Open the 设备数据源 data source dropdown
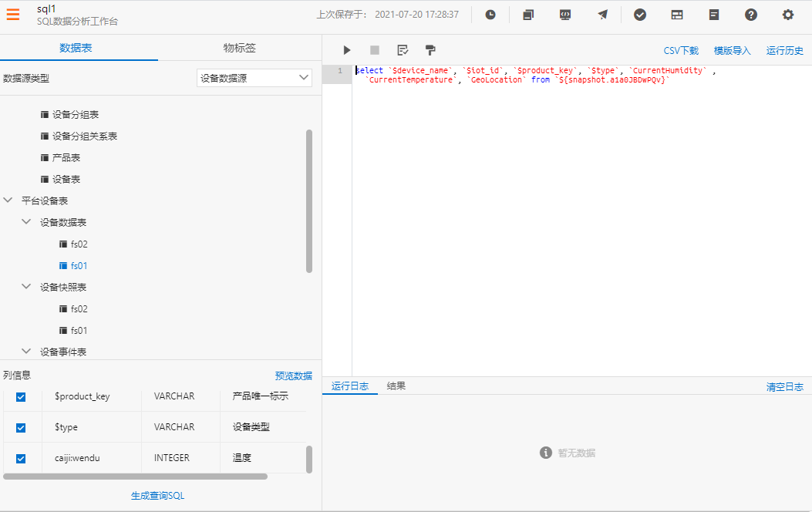 coord(254,78)
